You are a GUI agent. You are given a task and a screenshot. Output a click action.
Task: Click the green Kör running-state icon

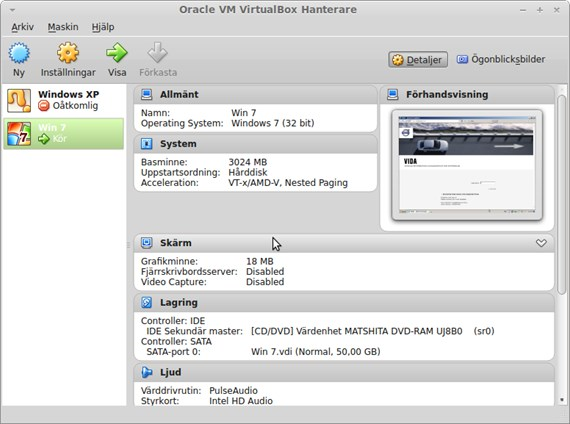[44, 139]
